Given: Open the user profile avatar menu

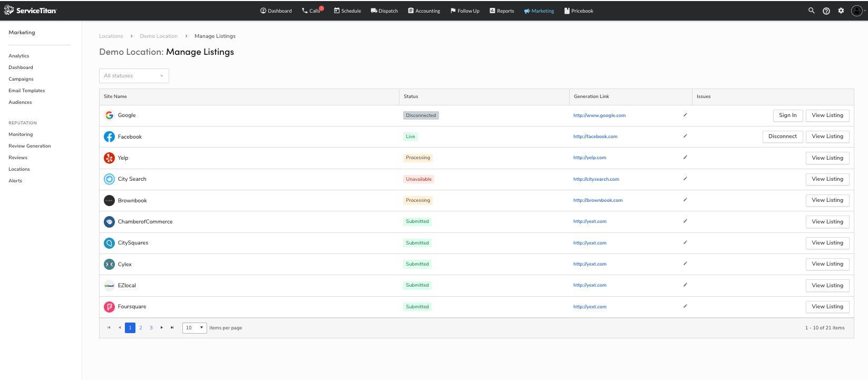Looking at the screenshot, I should tap(857, 11).
